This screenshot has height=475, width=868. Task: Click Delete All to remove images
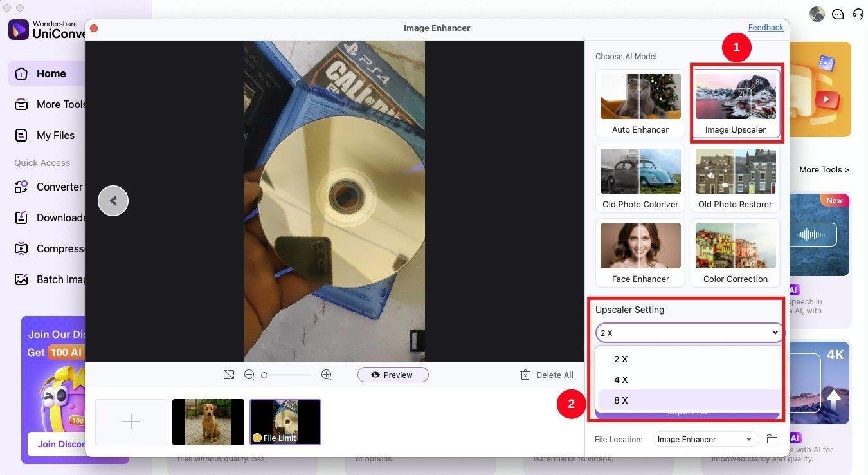[x=547, y=374]
